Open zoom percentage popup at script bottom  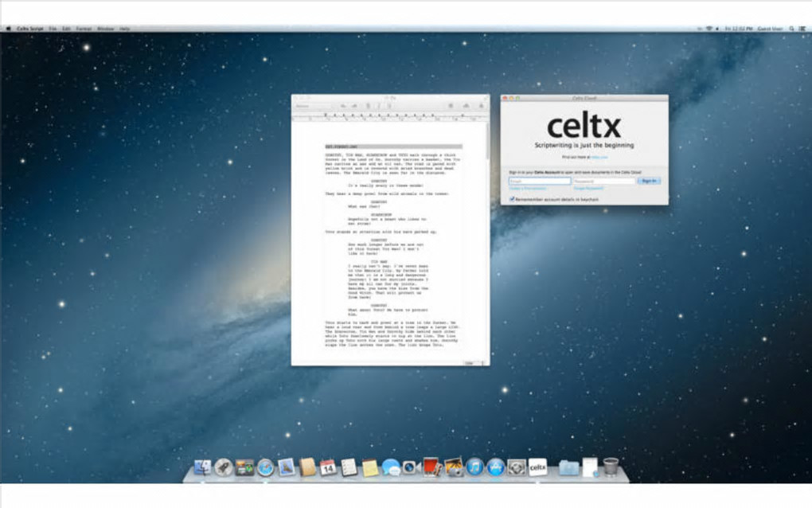pyautogui.click(x=474, y=364)
